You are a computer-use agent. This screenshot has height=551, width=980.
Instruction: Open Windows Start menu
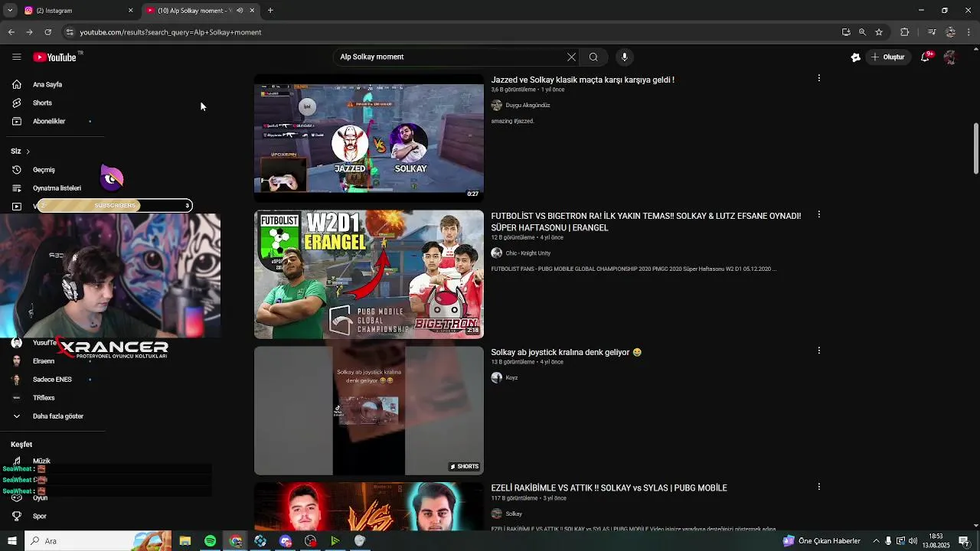coord(11,541)
